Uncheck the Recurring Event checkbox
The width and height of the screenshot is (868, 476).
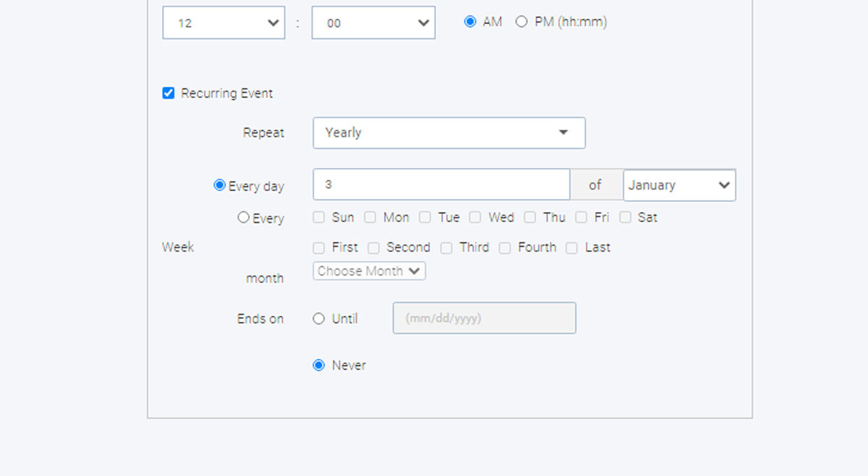pos(169,93)
